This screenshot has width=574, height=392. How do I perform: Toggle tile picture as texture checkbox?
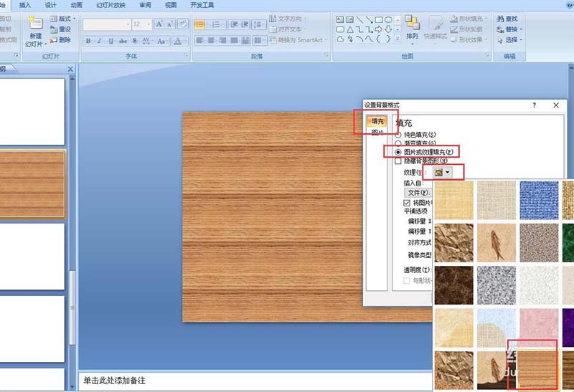pos(407,203)
